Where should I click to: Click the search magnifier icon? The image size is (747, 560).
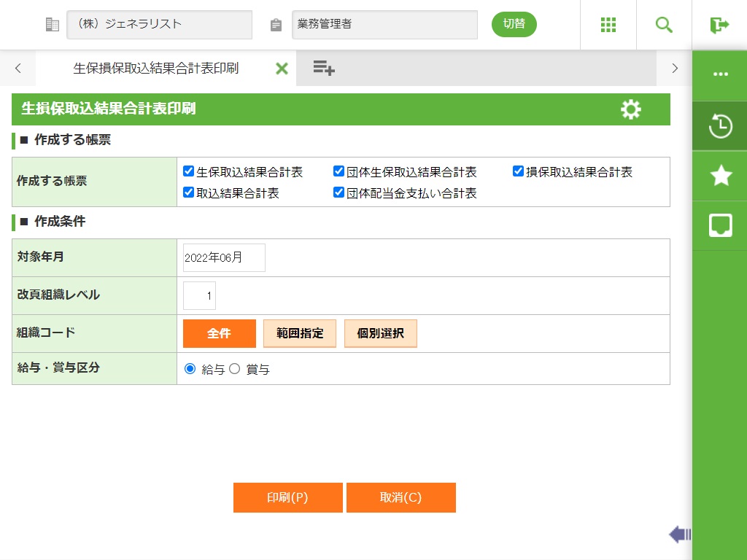[x=664, y=25]
